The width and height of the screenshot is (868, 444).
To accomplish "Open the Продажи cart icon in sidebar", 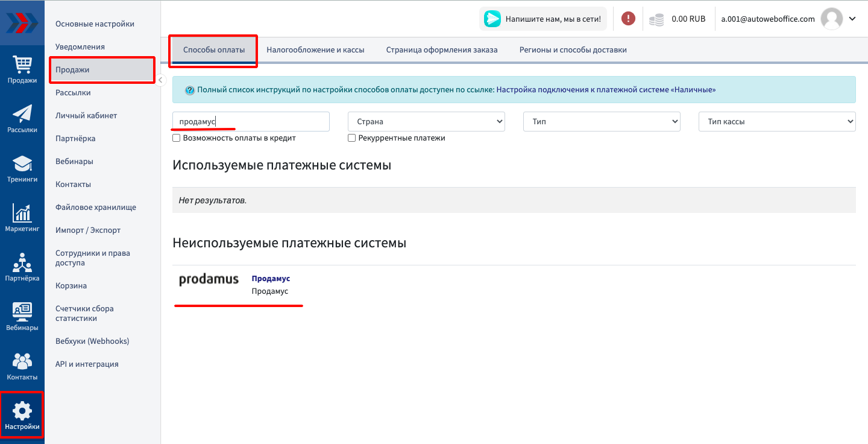I will (x=22, y=65).
